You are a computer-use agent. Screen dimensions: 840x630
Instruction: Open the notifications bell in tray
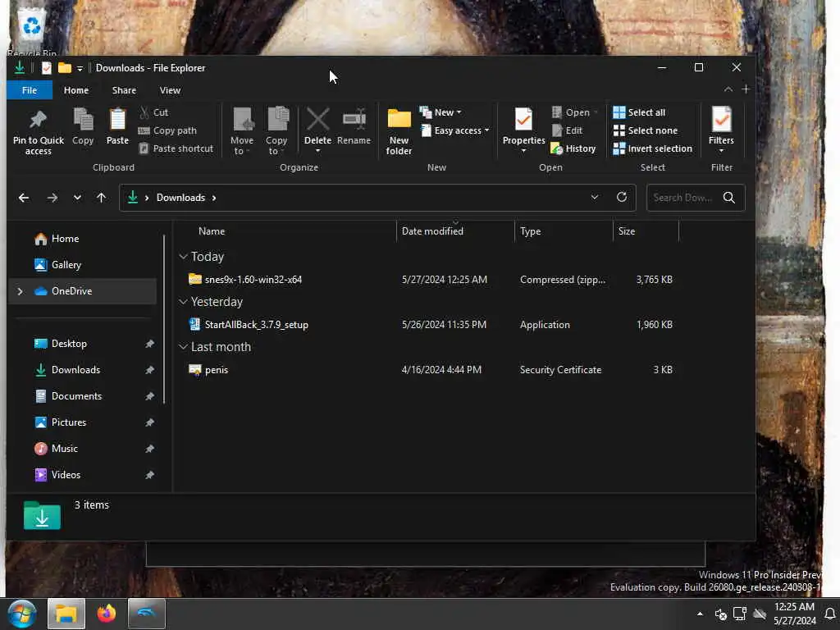[830, 614]
